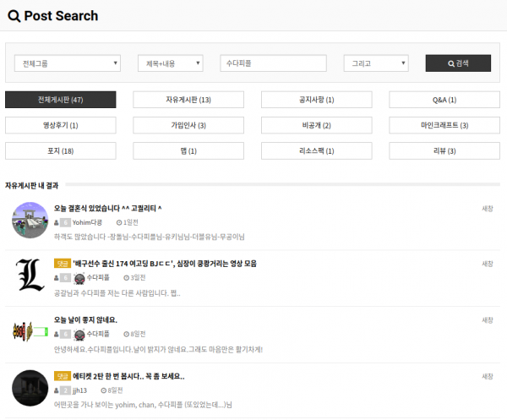Filter by 공지사항 (1) board
The height and width of the screenshot is (420, 507).
coord(316,100)
